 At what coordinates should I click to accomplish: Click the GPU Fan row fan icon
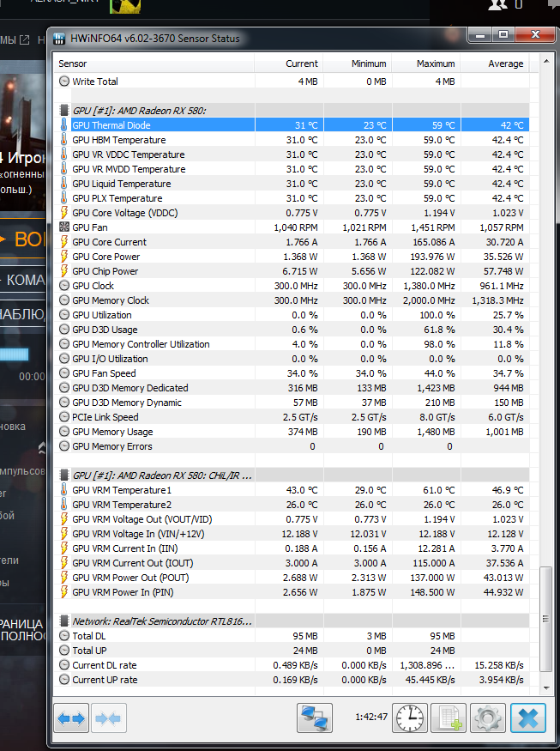point(63,227)
